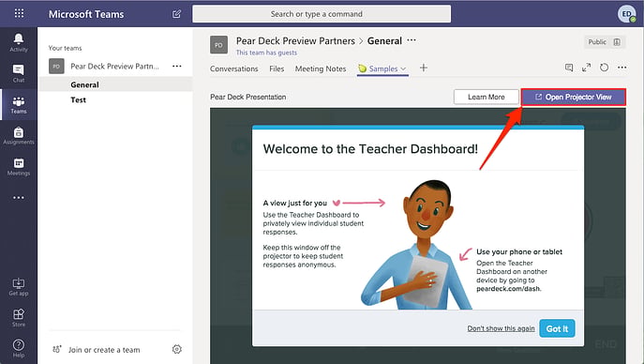Switch to the Meeting Notes tab
This screenshot has width=644, height=364.
pos(321,68)
